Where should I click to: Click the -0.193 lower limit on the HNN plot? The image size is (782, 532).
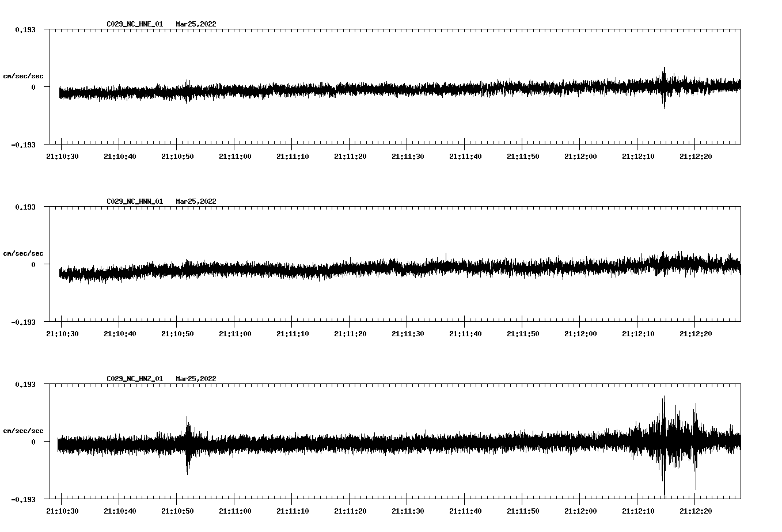pyautogui.click(x=23, y=322)
